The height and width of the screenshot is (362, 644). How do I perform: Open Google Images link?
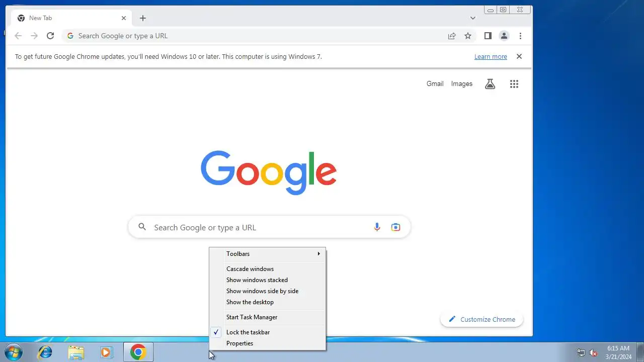(x=462, y=84)
